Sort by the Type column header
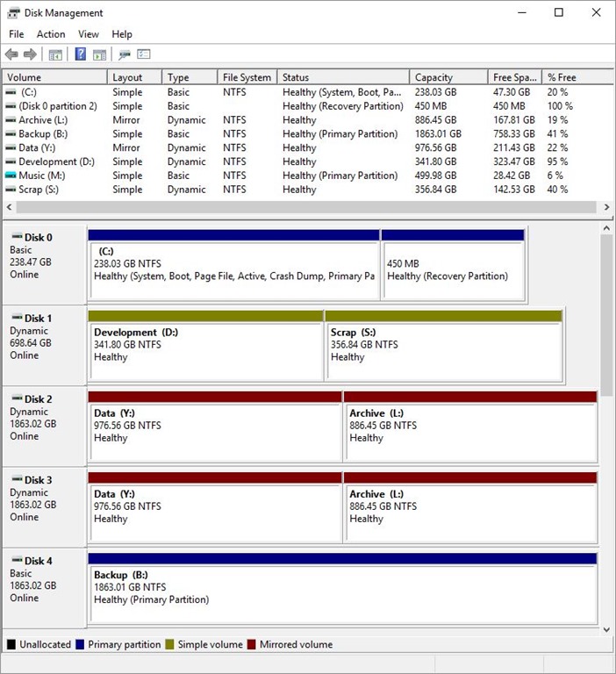The width and height of the screenshot is (616, 674). (190, 77)
